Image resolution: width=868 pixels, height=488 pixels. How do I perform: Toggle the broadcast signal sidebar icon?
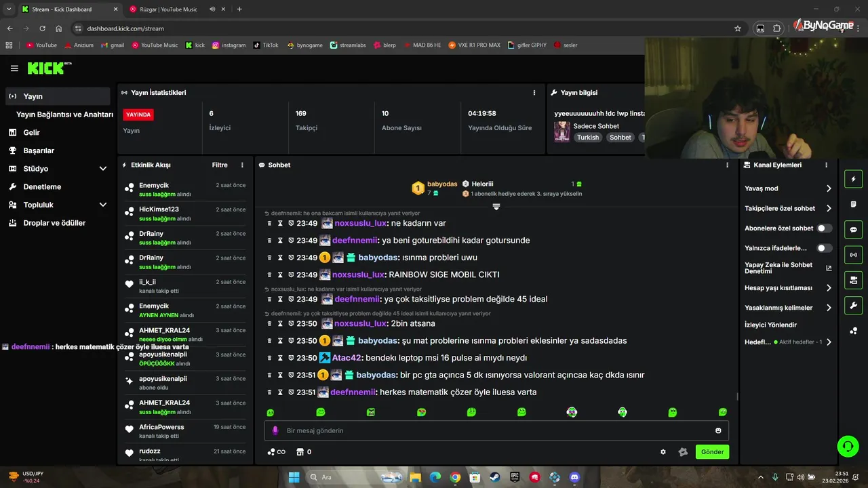(x=853, y=255)
